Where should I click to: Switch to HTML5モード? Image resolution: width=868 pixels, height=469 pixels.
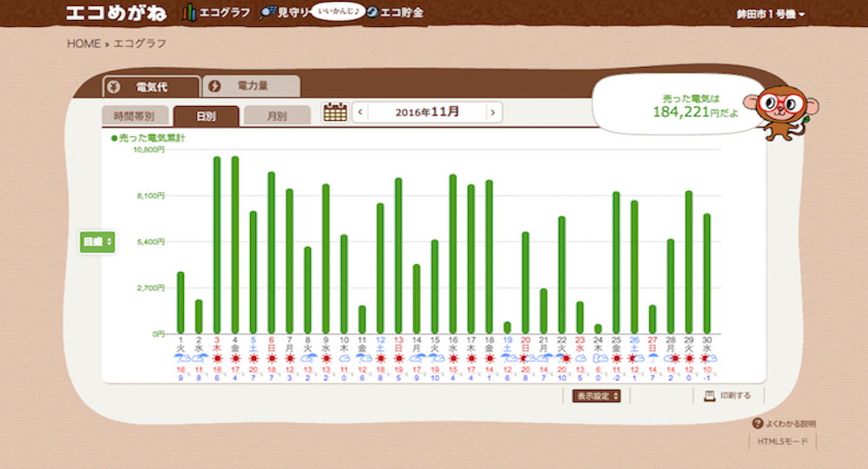click(782, 442)
